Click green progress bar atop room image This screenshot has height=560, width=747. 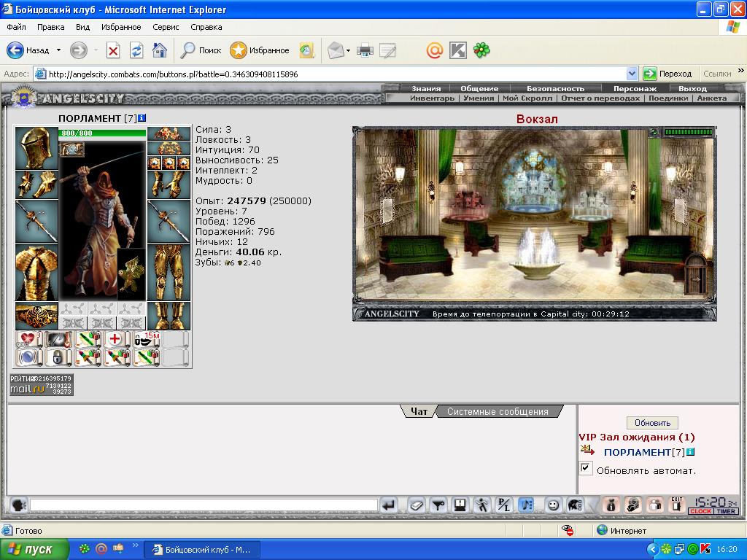pyautogui.click(x=689, y=132)
